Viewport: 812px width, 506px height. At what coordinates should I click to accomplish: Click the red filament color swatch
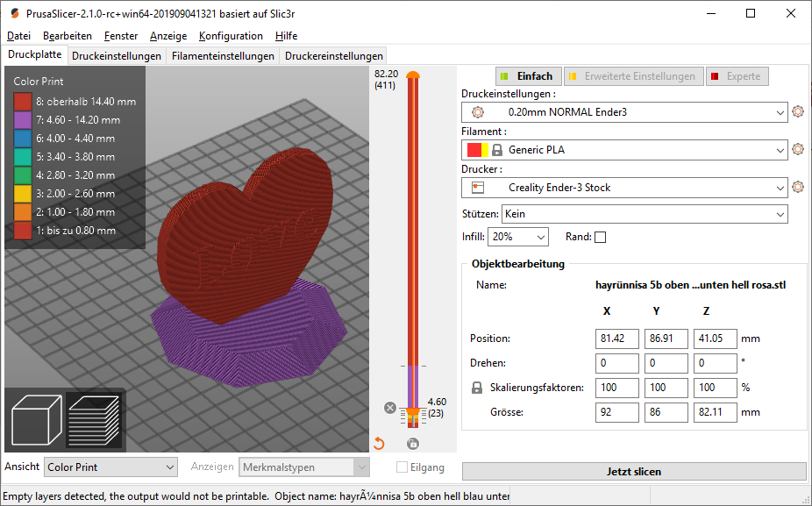[474, 150]
